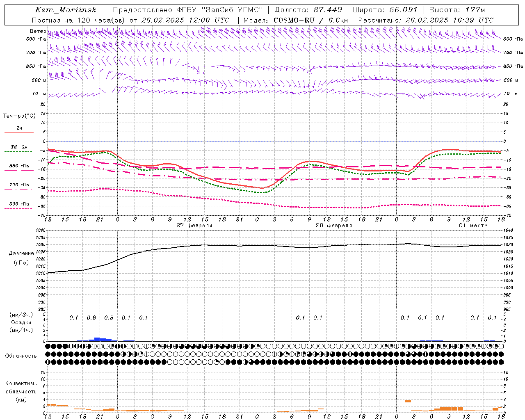525x420 pixels.
Task: Click the "Облачность" cloud cover label
Action: pyautogui.click(x=21, y=356)
